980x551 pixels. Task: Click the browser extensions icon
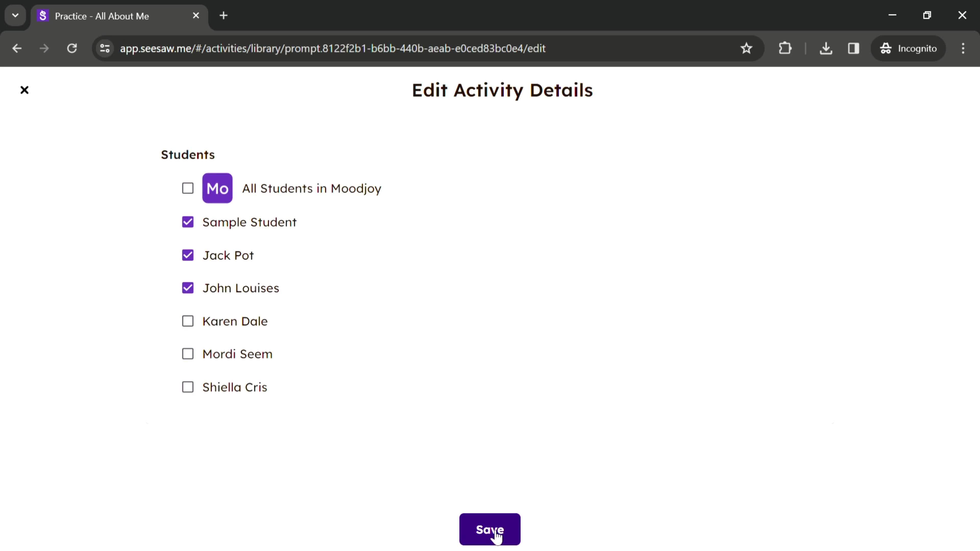pyautogui.click(x=785, y=48)
